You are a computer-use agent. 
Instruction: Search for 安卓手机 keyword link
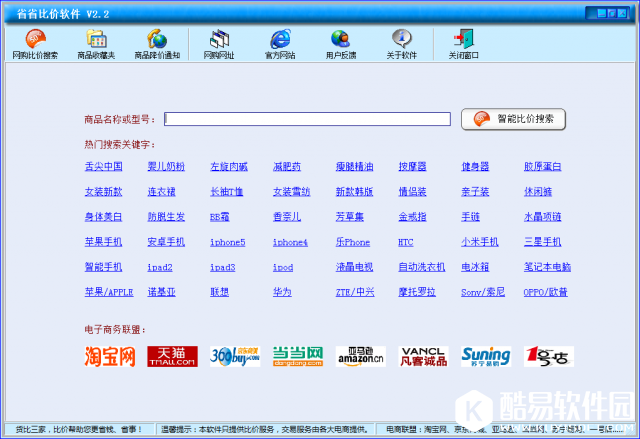tap(166, 242)
